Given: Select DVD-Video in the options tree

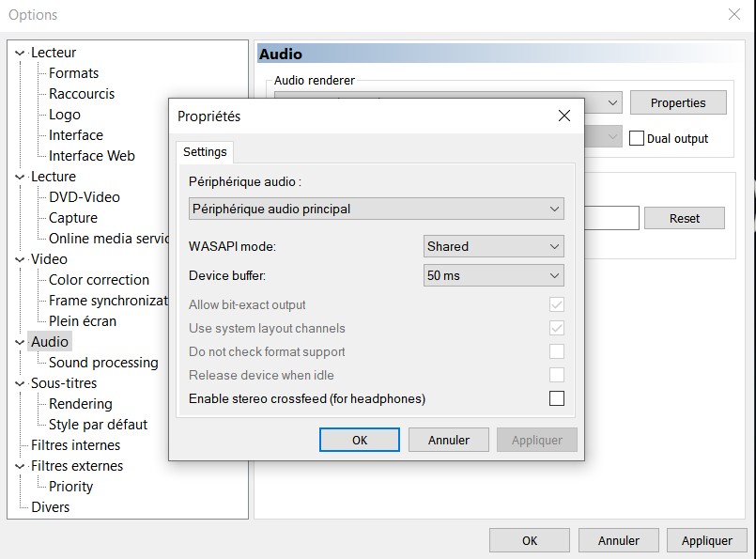Looking at the screenshot, I should [85, 197].
